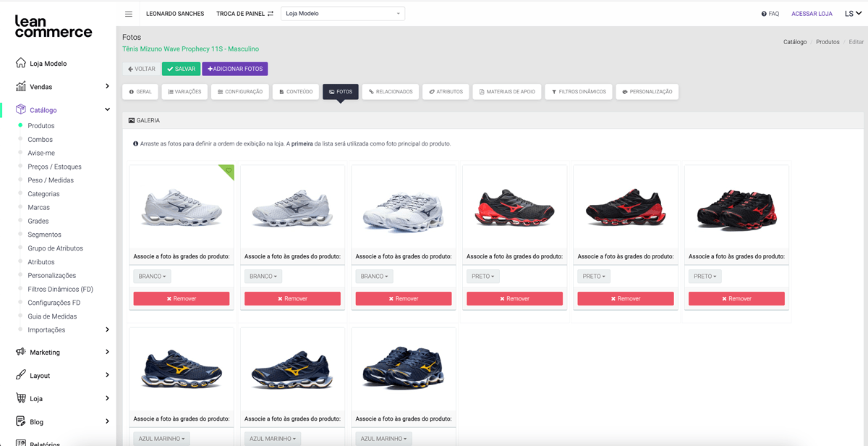This screenshot has width=868, height=446.
Task: Open Personalizações in the sidebar
Action: tap(52, 276)
